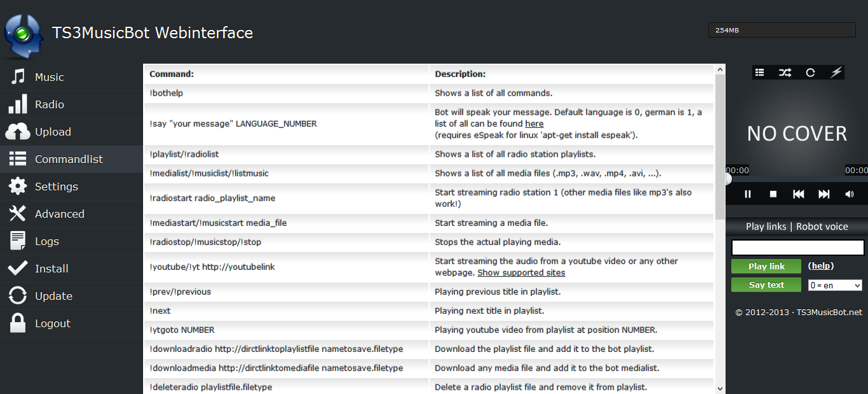Click the playback seek slider handle

tap(728, 179)
